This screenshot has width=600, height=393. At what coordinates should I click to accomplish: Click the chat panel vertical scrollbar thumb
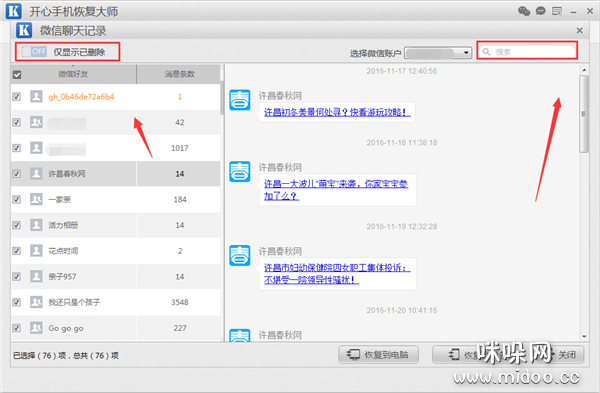pos(584,114)
